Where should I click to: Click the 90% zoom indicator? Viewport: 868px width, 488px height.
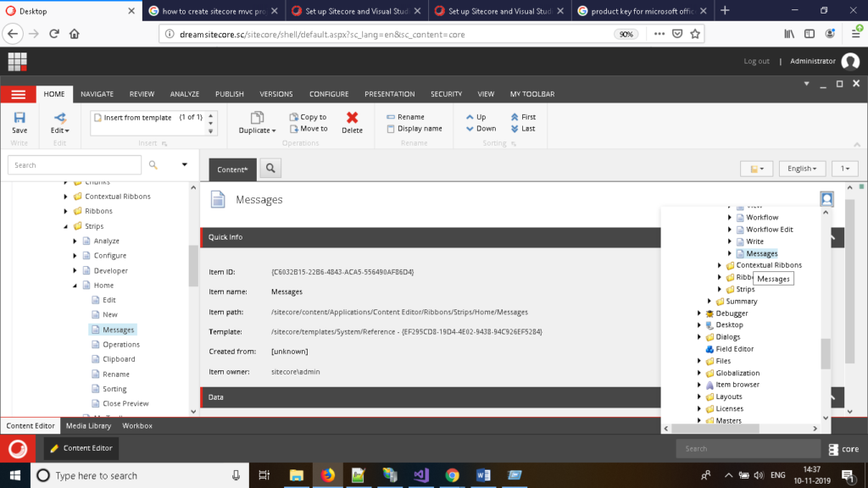[x=626, y=34]
